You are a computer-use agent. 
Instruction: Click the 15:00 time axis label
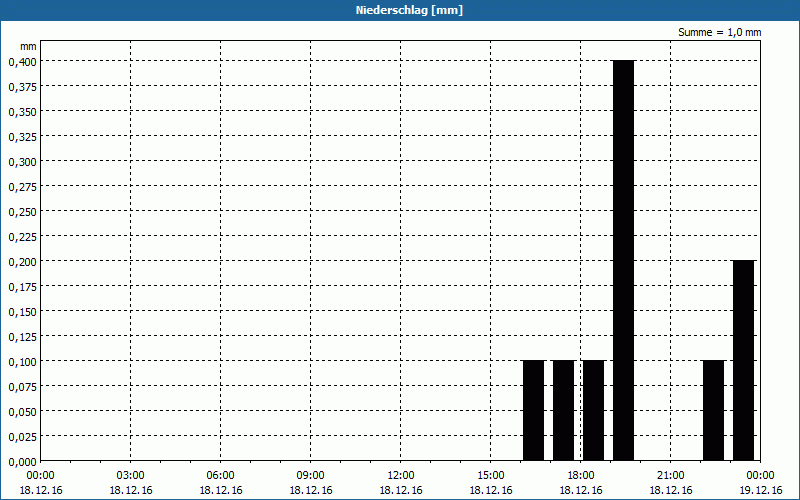(491, 475)
